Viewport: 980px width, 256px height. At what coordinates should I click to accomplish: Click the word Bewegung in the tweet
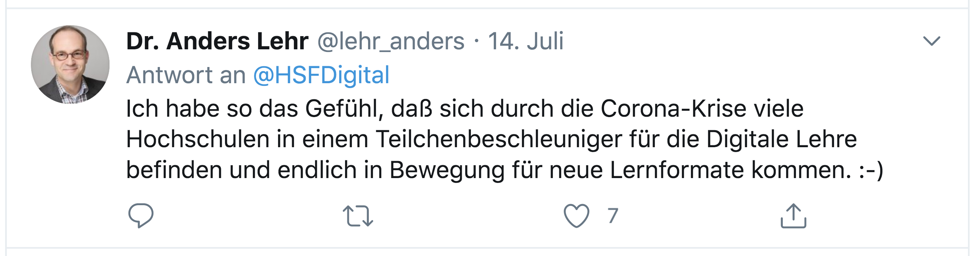[x=447, y=170]
